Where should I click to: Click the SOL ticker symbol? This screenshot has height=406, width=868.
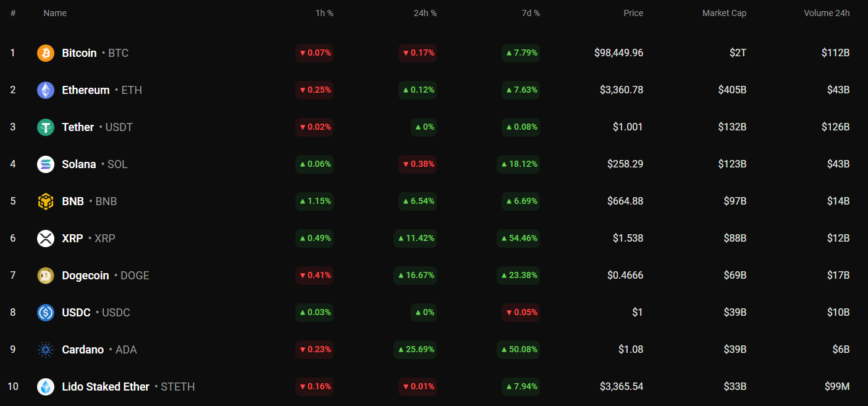coord(117,164)
